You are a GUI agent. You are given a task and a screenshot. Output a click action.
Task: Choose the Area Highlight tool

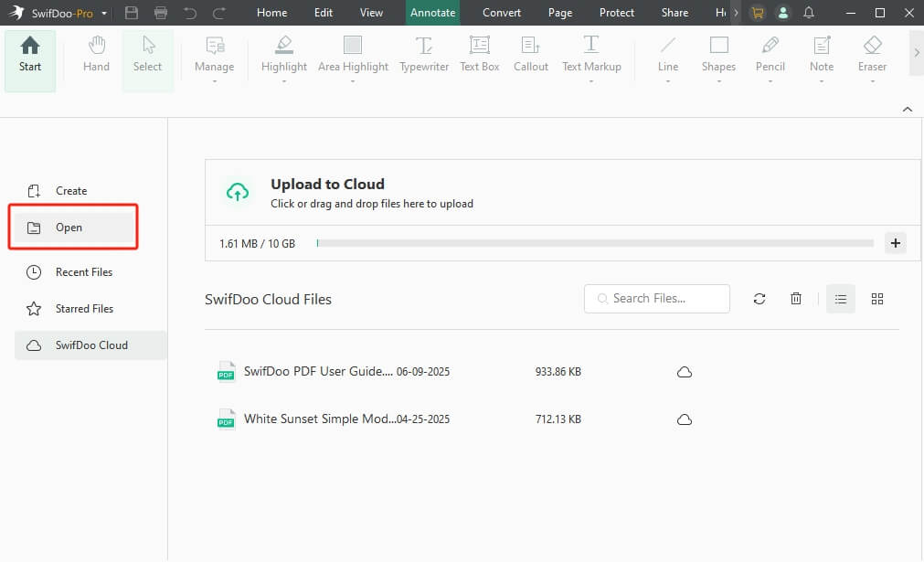tap(353, 54)
